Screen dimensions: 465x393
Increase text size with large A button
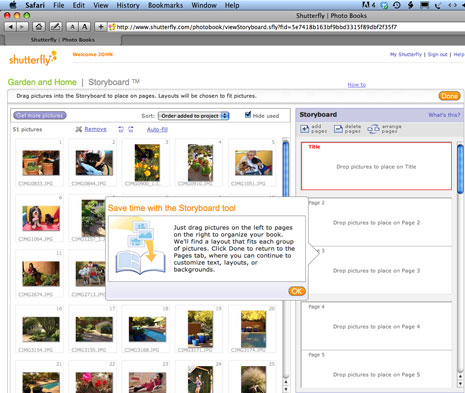pos(85,27)
